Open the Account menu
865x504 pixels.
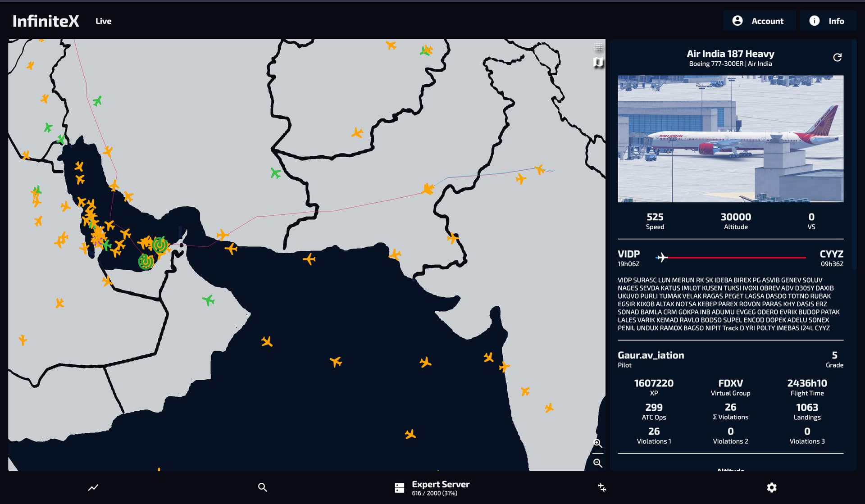point(760,21)
